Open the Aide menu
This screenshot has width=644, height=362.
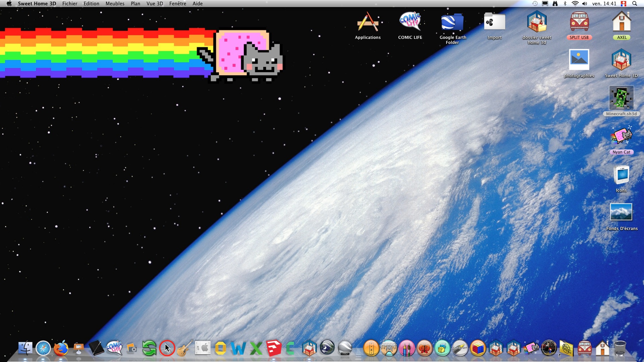pos(198,4)
